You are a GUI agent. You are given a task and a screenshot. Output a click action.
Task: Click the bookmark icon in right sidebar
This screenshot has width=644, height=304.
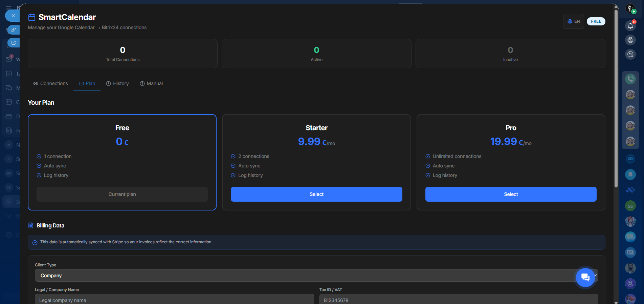[630, 175]
